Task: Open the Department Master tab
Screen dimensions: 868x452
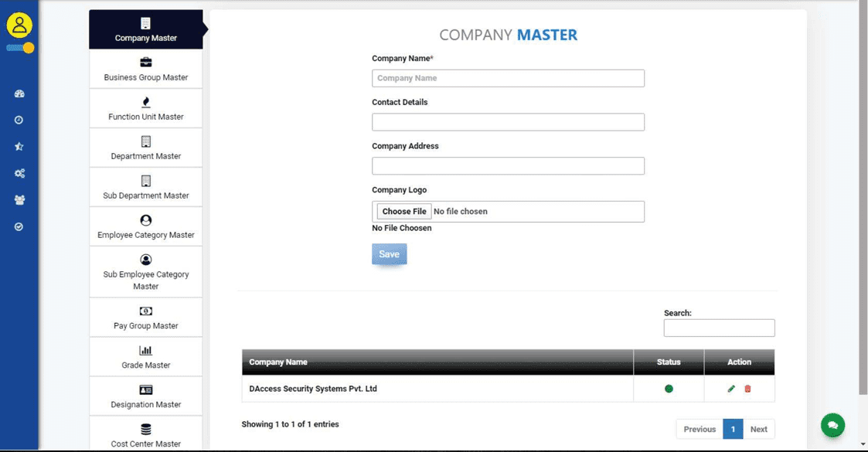Action: (x=146, y=148)
